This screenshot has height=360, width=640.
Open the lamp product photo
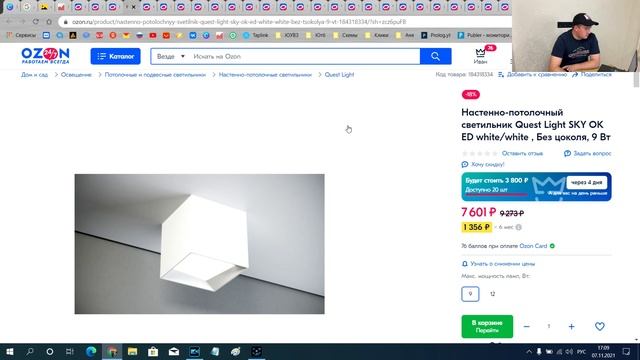pyautogui.click(x=200, y=244)
